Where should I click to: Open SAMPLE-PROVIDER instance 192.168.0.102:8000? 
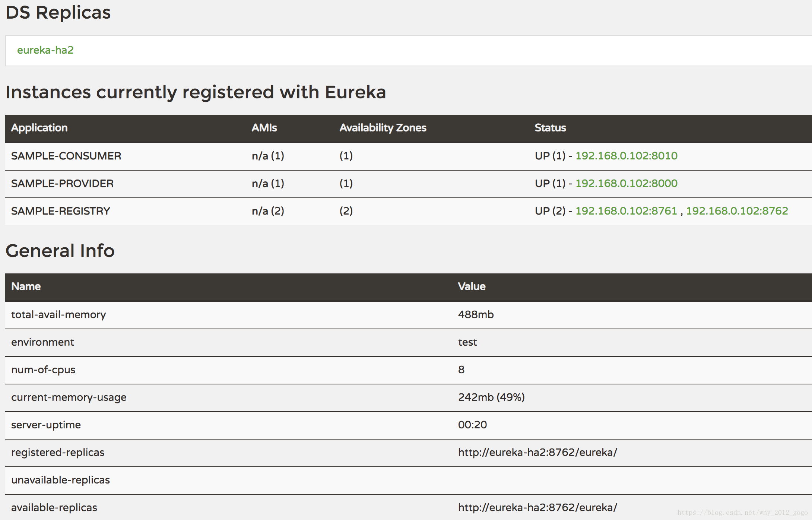[627, 183]
